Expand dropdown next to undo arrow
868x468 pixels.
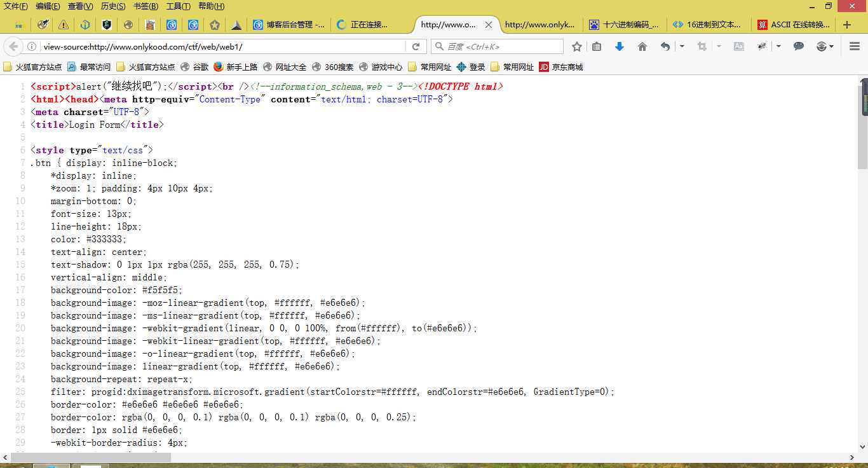point(682,46)
